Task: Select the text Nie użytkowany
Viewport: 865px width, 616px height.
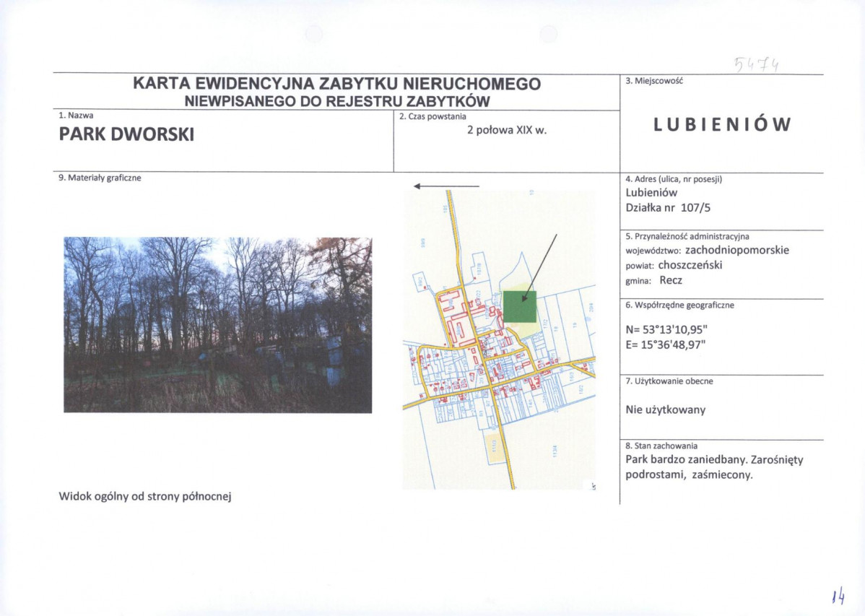Action: click(665, 410)
